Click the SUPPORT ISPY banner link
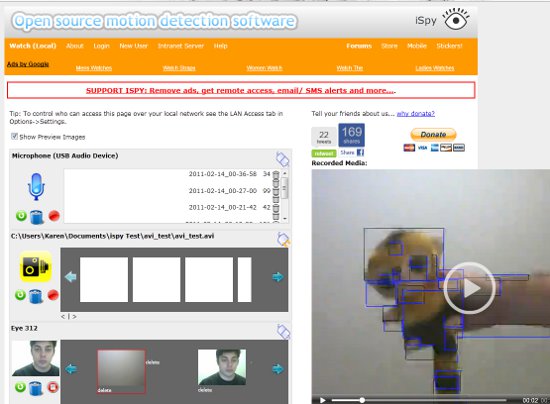This screenshot has width=550, height=404. 241,90
